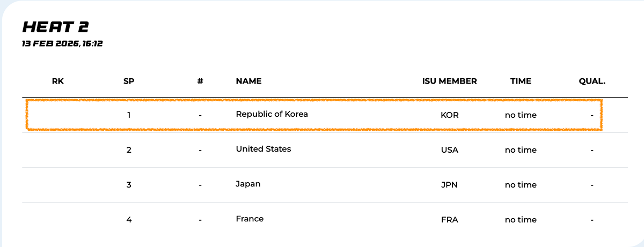Click the TIME column header
The height and width of the screenshot is (247, 644).
click(x=521, y=81)
